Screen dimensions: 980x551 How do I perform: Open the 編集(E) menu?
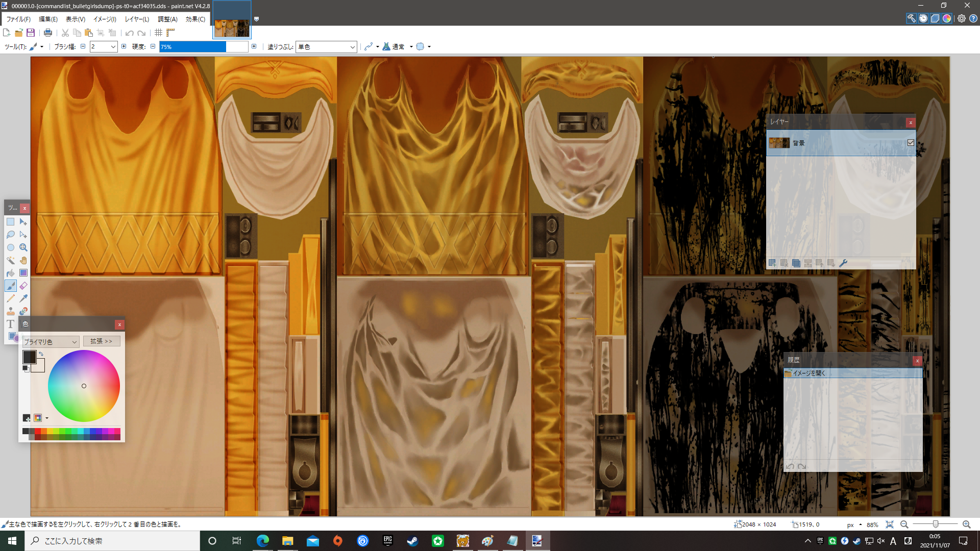point(48,19)
